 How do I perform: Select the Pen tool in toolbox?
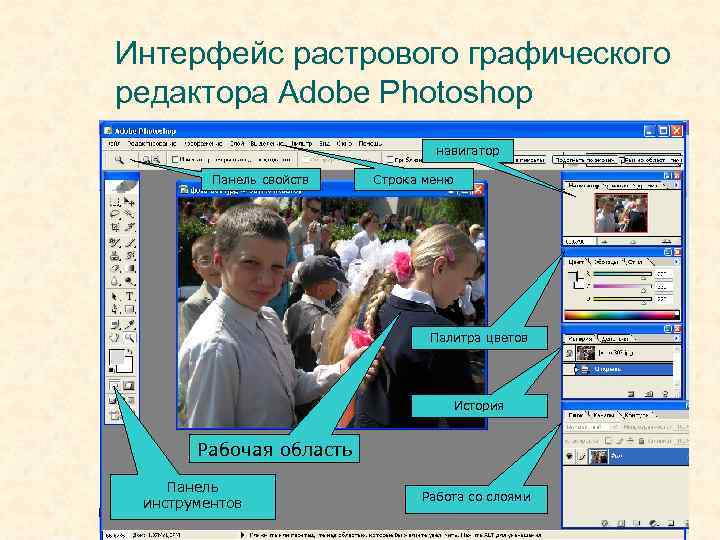115,309
